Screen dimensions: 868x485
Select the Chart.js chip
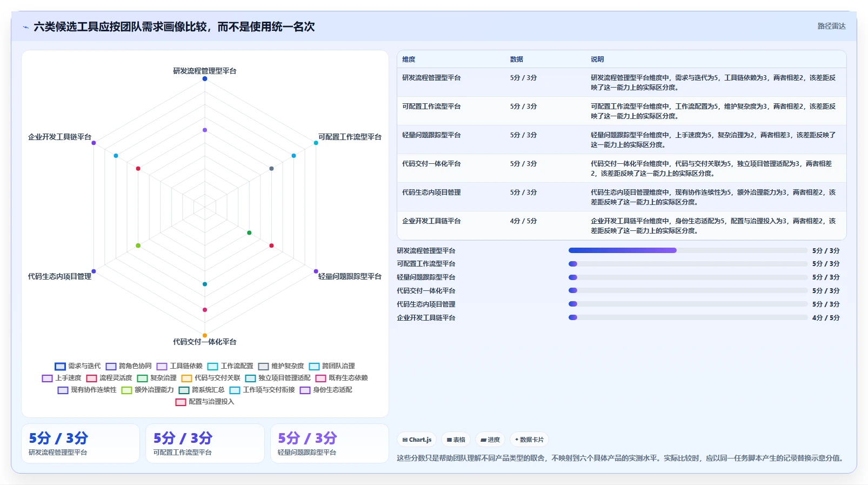pyautogui.click(x=417, y=440)
